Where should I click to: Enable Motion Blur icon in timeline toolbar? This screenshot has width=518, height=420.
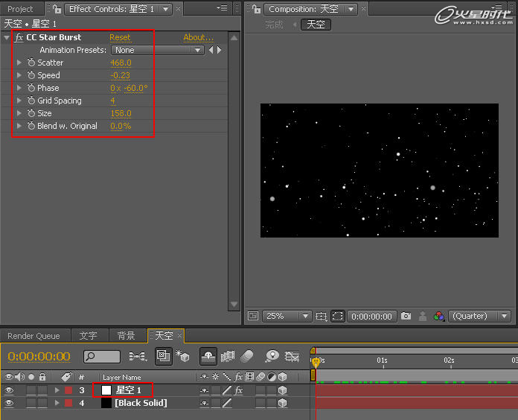[x=247, y=356]
